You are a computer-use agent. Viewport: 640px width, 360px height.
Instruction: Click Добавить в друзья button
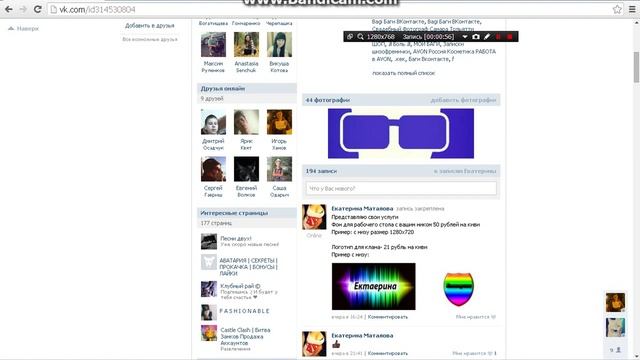tap(149, 25)
